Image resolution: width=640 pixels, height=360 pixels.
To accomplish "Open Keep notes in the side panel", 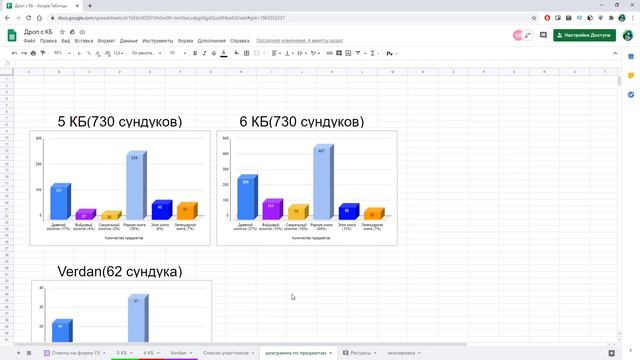I will [631, 76].
